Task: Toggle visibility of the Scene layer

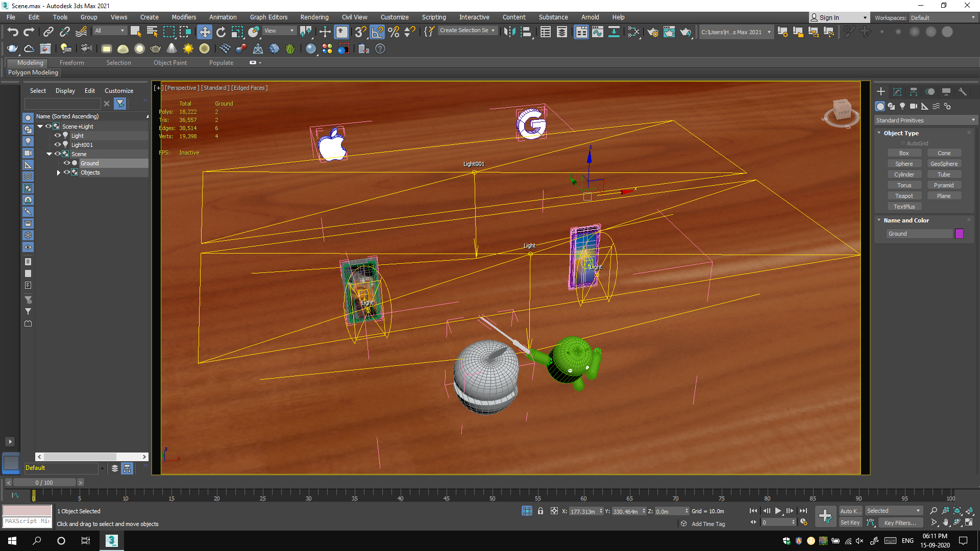Action: (57, 154)
